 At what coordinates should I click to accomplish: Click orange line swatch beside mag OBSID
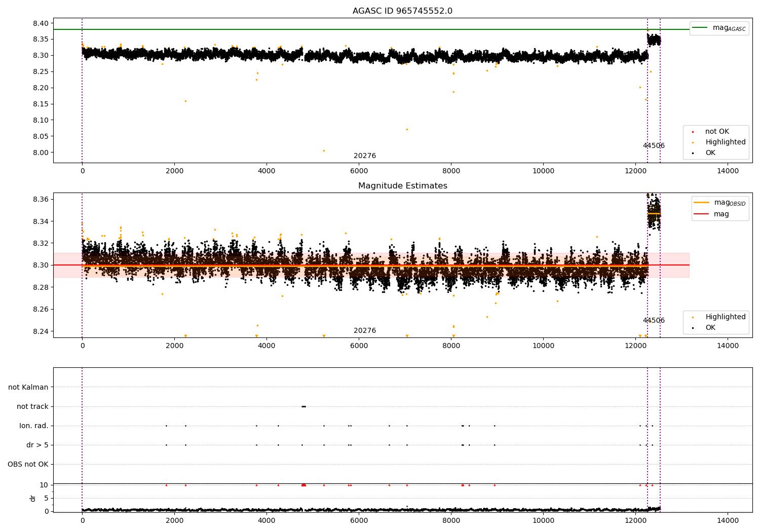pos(702,203)
